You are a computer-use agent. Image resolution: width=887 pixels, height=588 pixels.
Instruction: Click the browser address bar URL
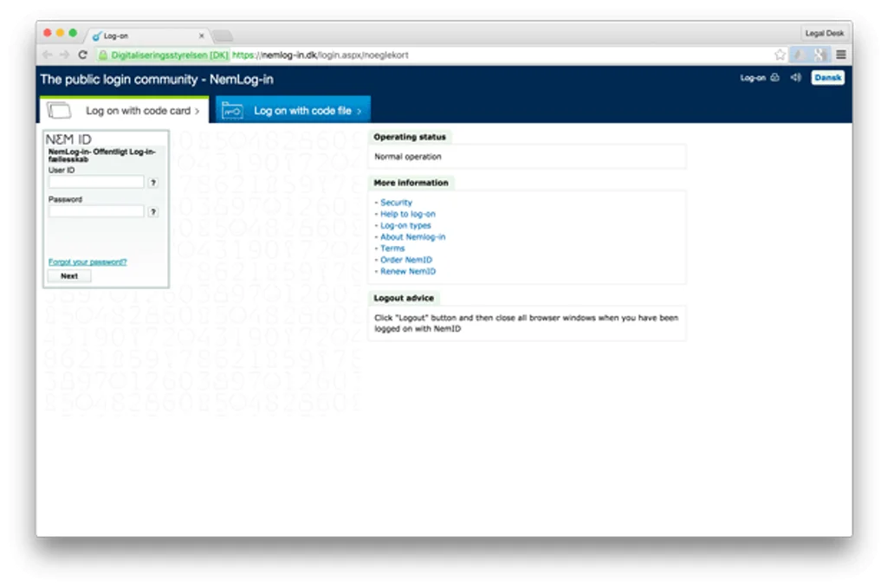pyautogui.click(x=320, y=55)
